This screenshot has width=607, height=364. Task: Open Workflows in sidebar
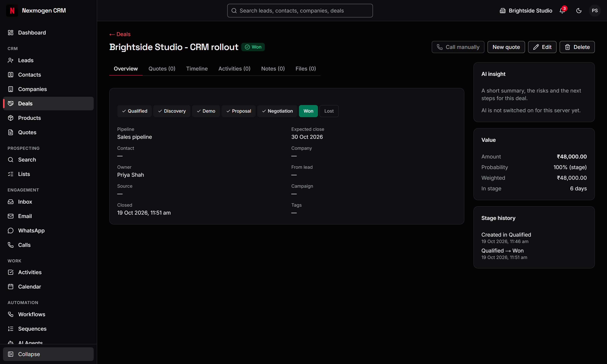(x=48, y=315)
